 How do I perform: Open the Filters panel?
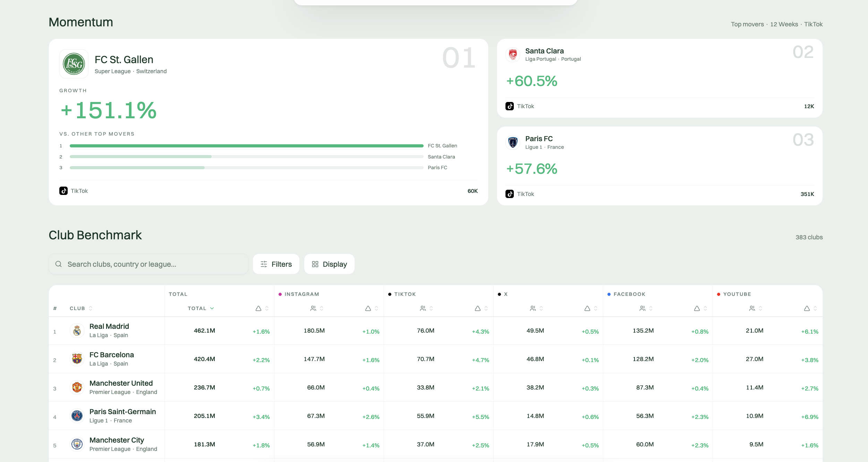tap(276, 264)
